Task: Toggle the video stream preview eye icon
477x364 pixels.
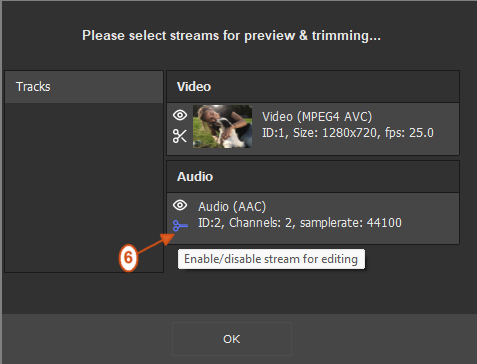Action: [x=180, y=115]
